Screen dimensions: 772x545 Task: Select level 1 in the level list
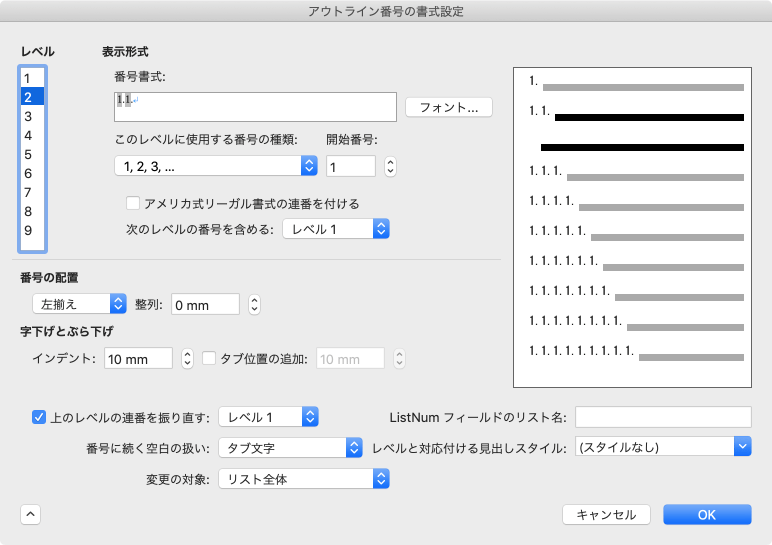pos(29,78)
